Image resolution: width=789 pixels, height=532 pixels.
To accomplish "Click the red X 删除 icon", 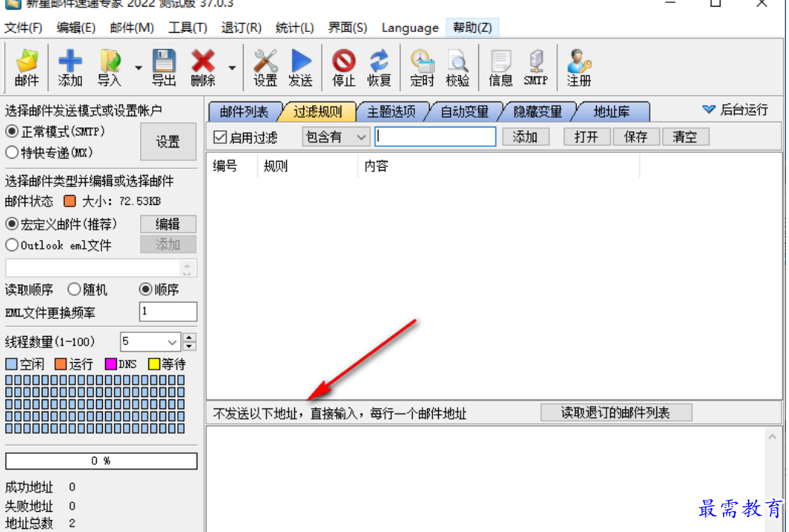I will pos(203,67).
